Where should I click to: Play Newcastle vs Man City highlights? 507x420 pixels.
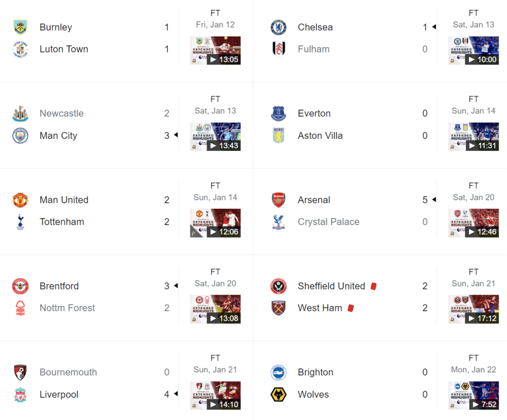coord(216,137)
